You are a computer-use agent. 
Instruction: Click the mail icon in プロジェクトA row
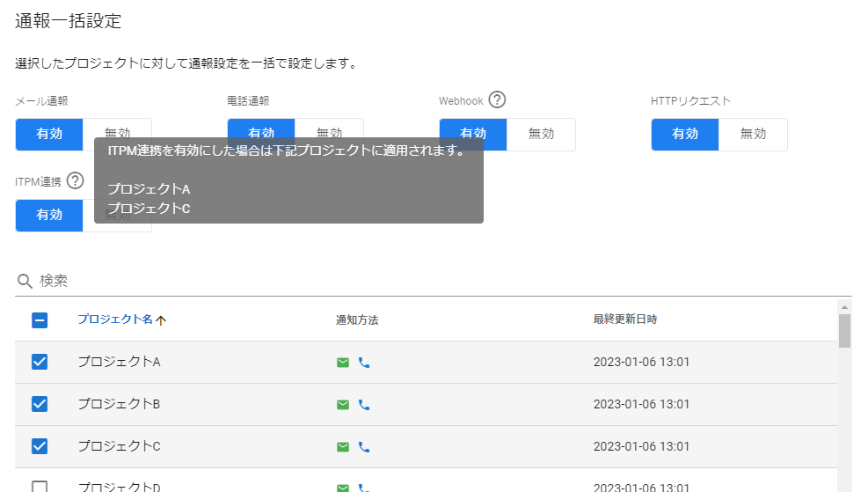tap(343, 363)
